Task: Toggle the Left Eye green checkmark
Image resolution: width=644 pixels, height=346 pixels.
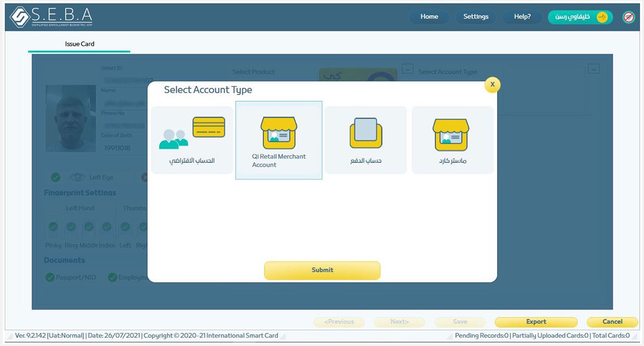Action: (55, 178)
